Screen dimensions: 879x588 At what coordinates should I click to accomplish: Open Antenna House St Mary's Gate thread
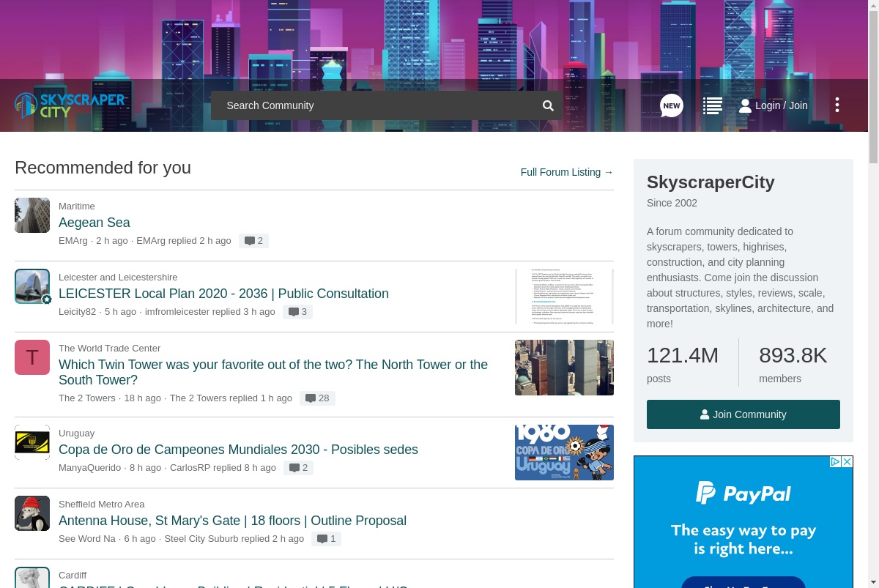pyautogui.click(x=232, y=521)
